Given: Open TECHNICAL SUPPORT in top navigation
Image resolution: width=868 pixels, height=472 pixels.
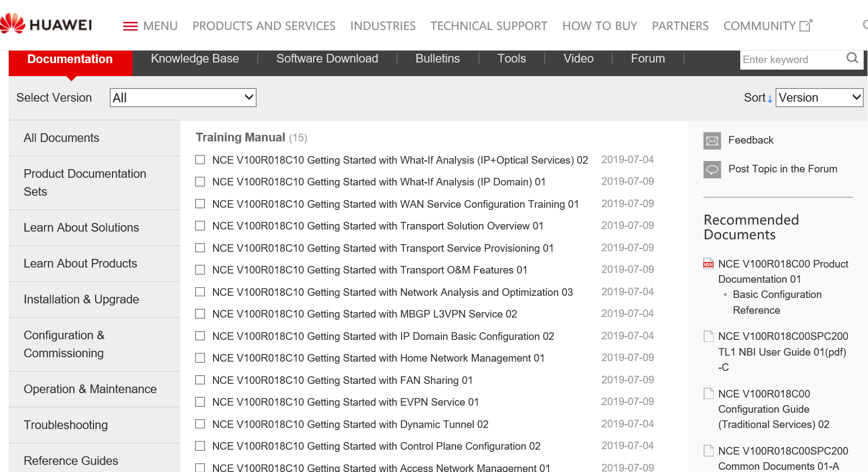Looking at the screenshot, I should point(489,26).
